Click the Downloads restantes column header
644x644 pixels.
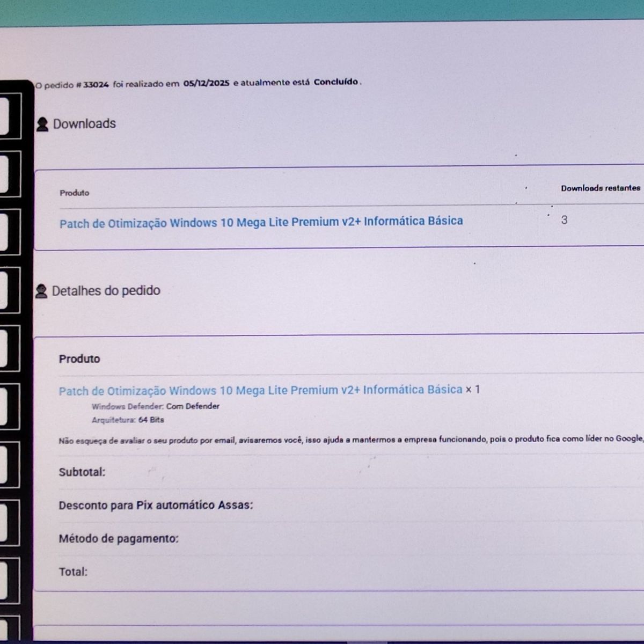click(x=600, y=188)
